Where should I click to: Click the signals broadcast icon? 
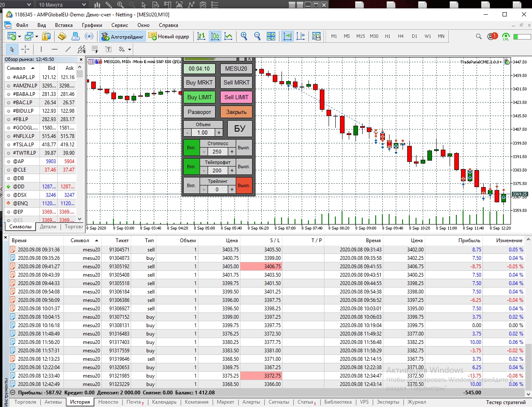pos(89,37)
